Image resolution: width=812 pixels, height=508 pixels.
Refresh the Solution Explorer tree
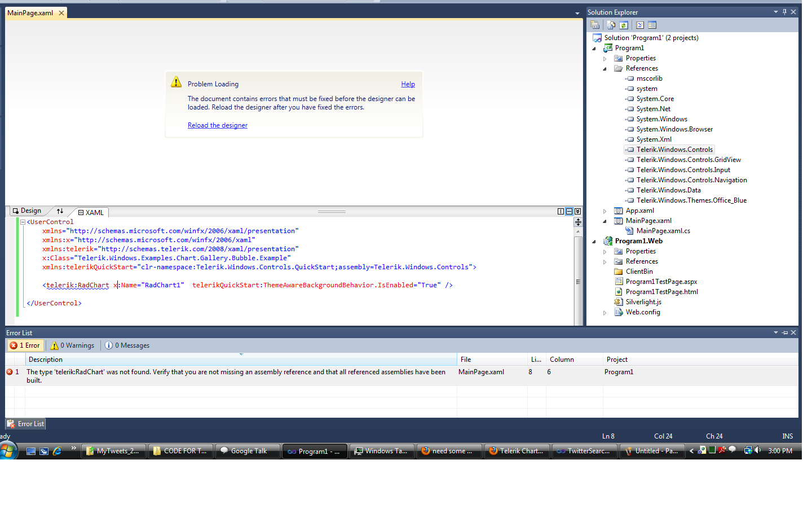tap(624, 25)
